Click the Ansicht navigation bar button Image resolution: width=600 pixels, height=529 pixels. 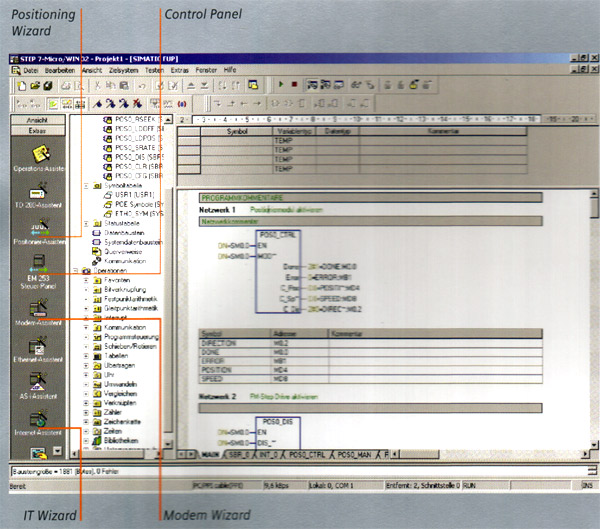point(38,120)
